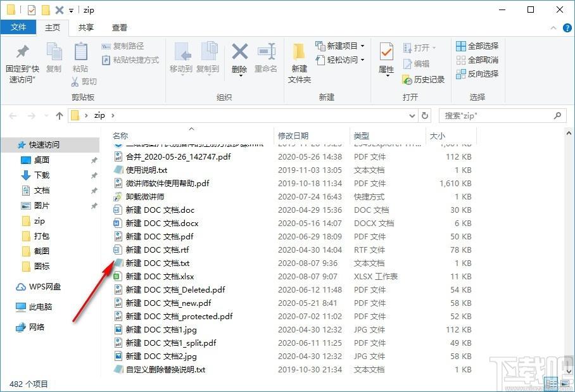The width and height of the screenshot is (575, 392).
Task: Select Quick access in the navigation pane
Action: pos(50,145)
